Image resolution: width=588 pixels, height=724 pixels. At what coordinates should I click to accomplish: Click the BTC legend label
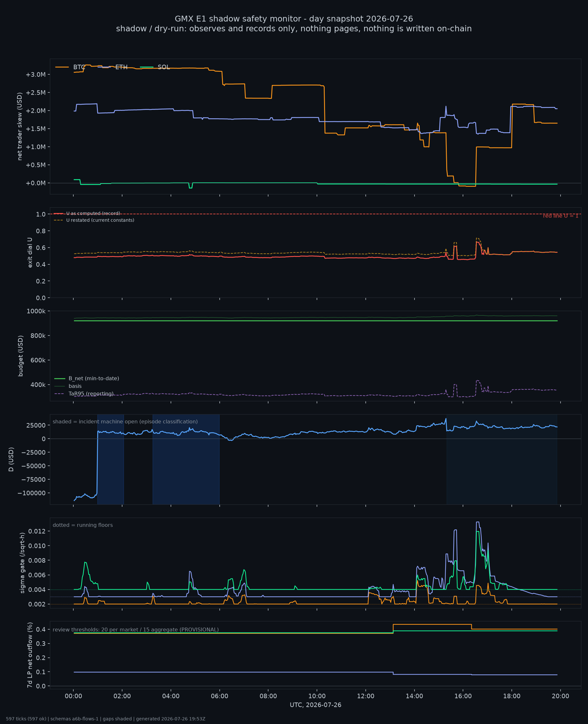point(79,67)
